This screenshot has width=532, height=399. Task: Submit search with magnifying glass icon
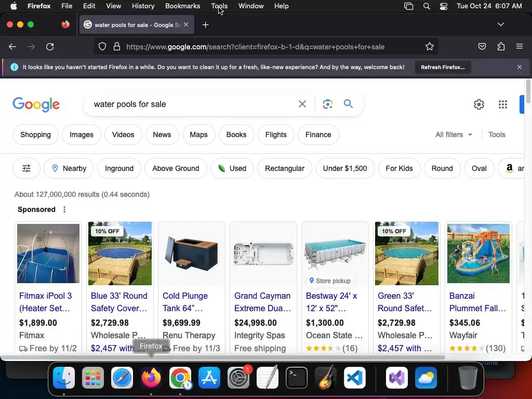[348, 104]
